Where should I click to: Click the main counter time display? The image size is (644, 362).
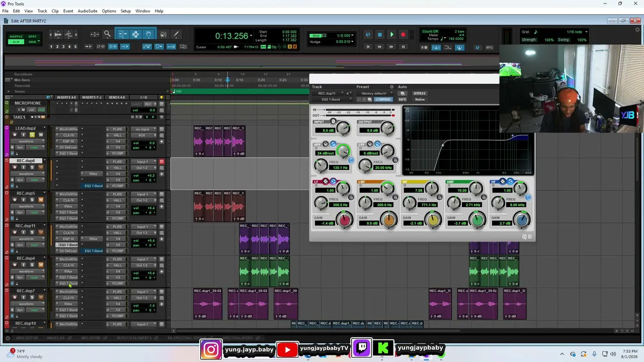[231, 36]
